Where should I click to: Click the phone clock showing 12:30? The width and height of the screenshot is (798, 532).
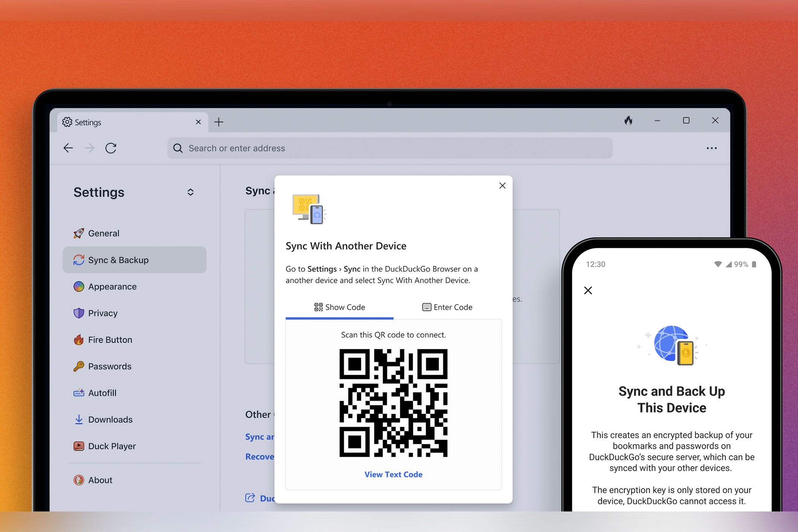click(x=595, y=264)
